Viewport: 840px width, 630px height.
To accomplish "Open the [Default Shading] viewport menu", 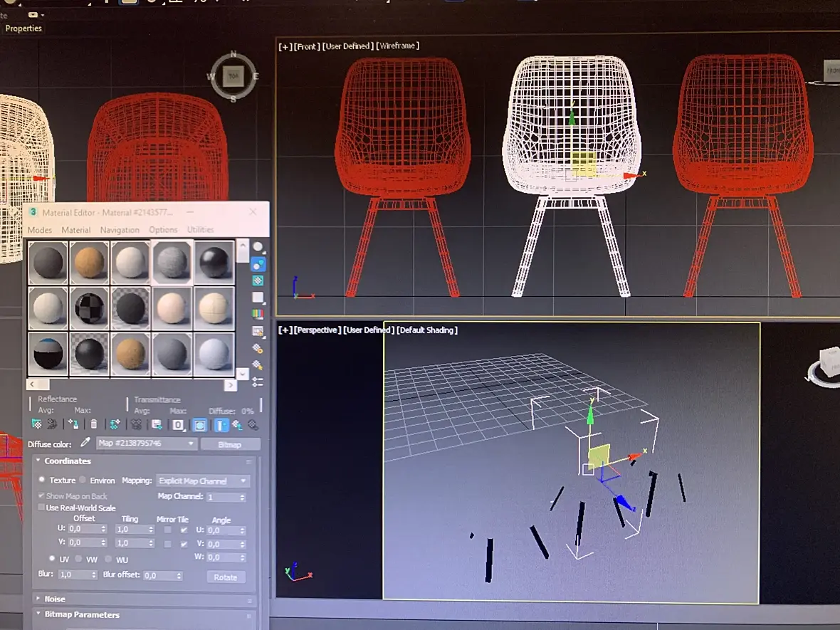I will [x=427, y=330].
